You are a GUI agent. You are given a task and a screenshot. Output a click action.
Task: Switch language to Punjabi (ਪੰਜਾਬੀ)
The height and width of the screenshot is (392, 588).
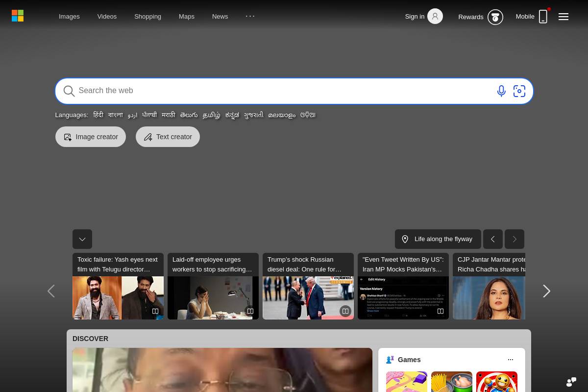[149, 115]
